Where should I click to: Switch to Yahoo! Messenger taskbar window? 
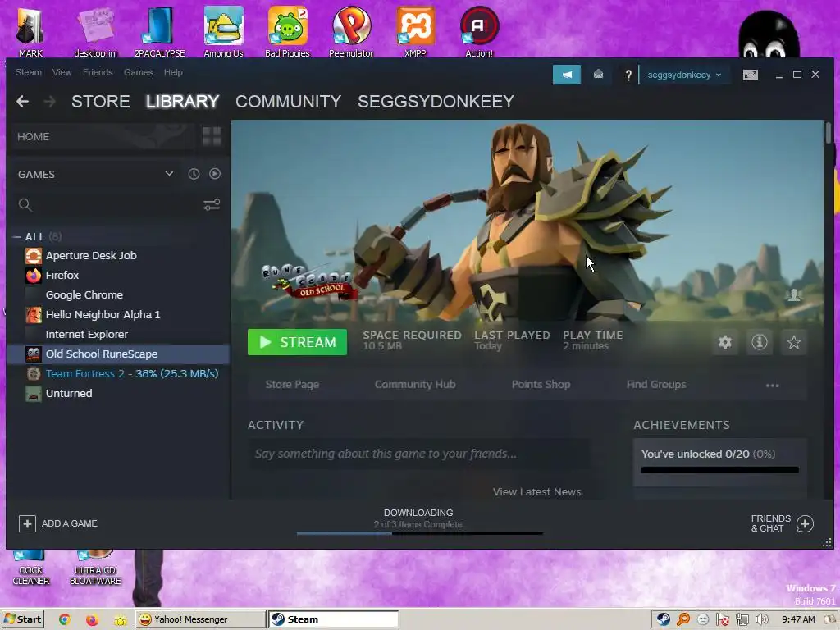200,619
